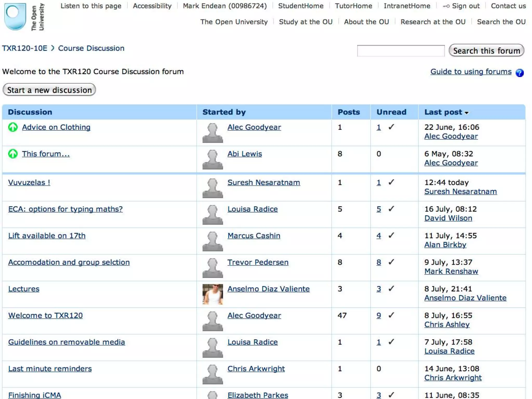Click the forum search text field

point(401,51)
